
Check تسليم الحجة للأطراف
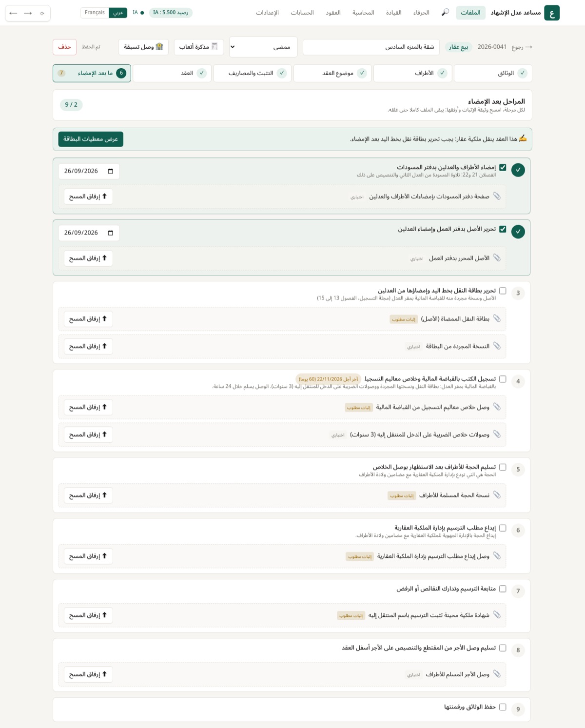tap(503, 467)
